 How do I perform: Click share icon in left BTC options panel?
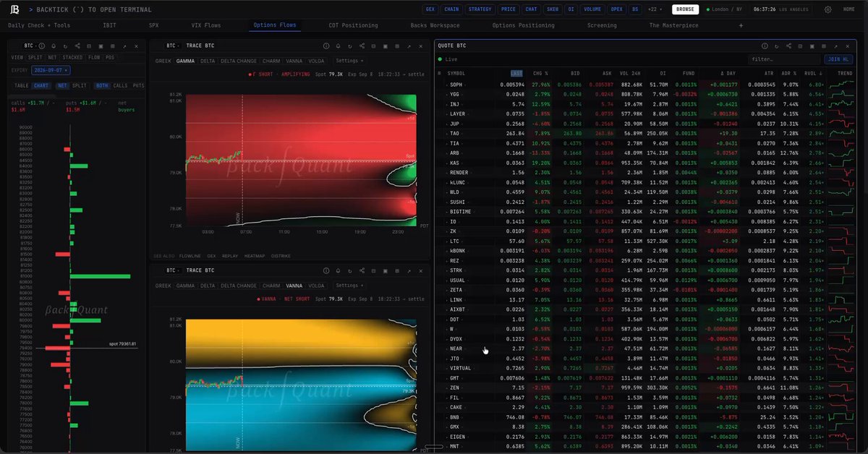[77, 46]
